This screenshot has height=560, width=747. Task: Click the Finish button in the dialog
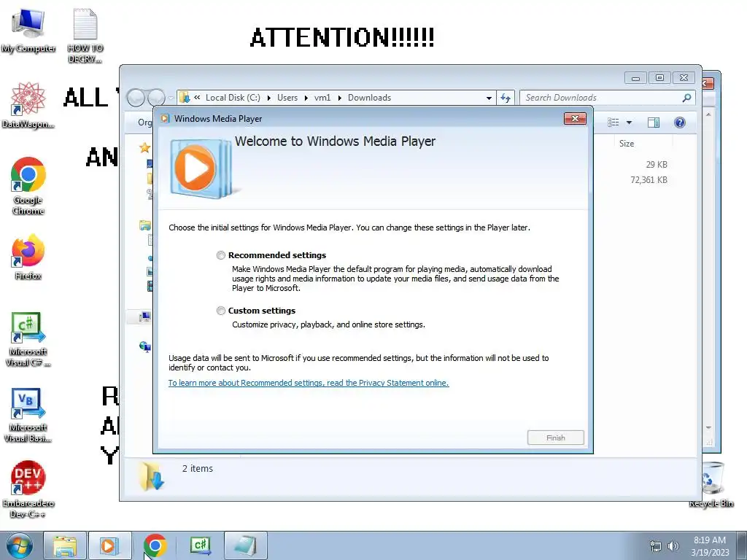click(555, 437)
